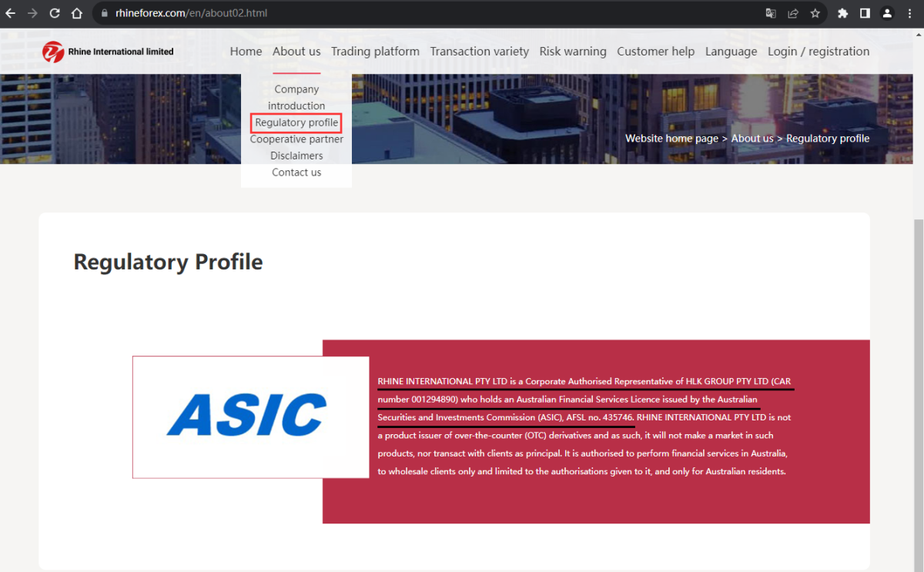This screenshot has height=572, width=924.
Task: Open the Language selector in navigation
Action: [x=731, y=52]
